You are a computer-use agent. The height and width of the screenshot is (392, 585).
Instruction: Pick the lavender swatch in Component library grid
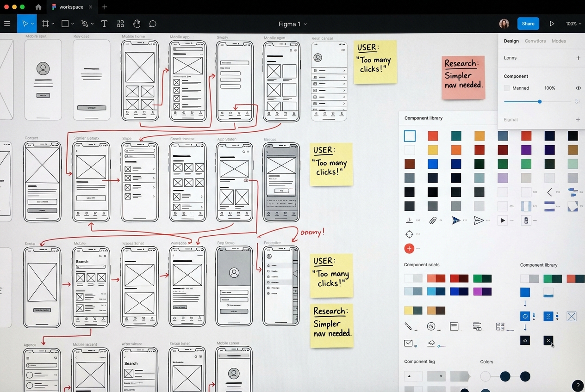point(503,178)
